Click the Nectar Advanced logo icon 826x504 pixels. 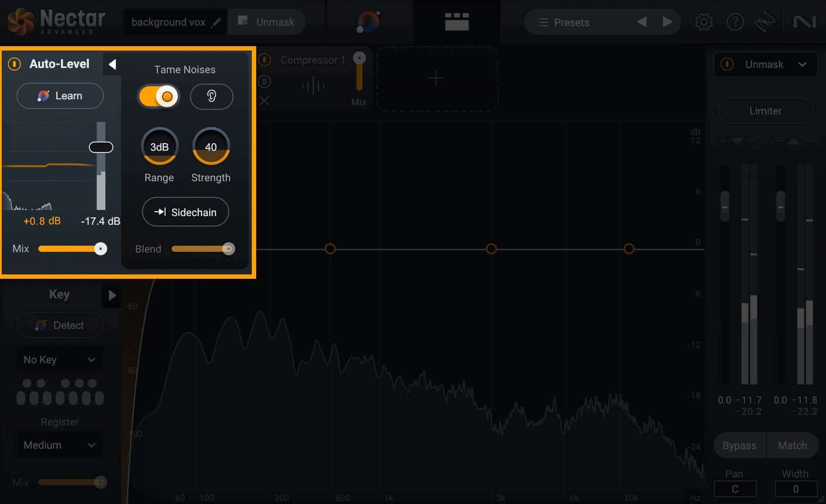click(20, 22)
